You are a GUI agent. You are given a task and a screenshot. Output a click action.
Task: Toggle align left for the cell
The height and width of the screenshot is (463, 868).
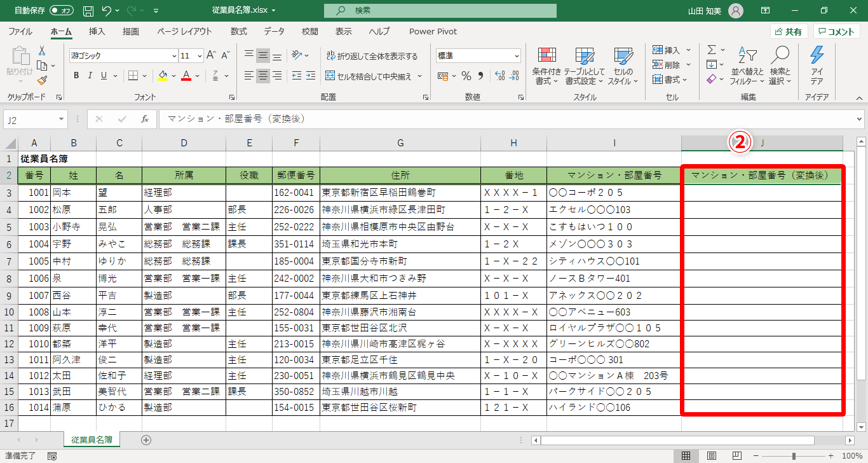tap(249, 76)
